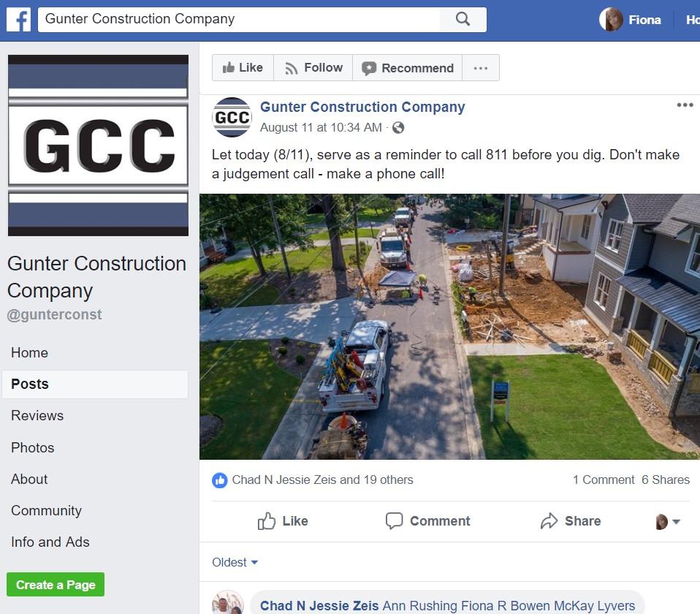Viewport: 700px width, 614px height.
Task: Click the blue thumbs-up reactions icon
Action: 220,480
